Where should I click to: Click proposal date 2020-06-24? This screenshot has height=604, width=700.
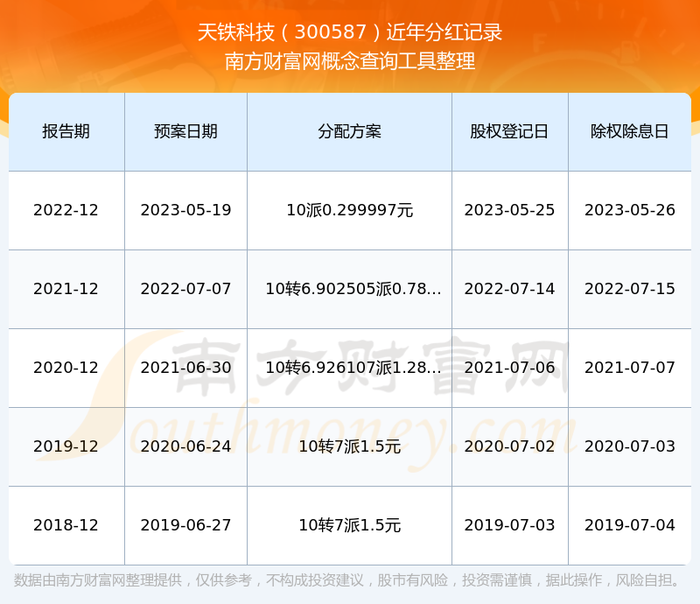(x=185, y=446)
